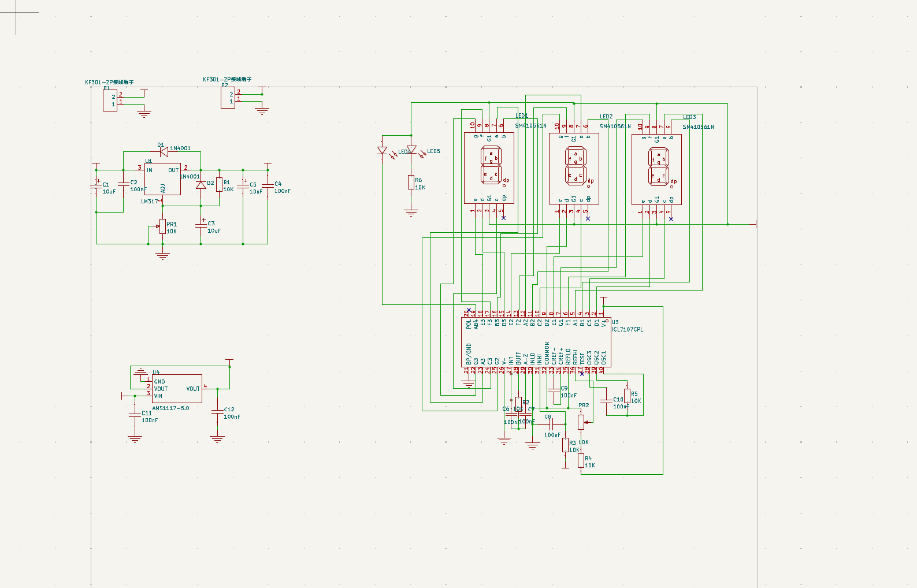
Task: Select the D2 diode symbol
Action: point(201,185)
